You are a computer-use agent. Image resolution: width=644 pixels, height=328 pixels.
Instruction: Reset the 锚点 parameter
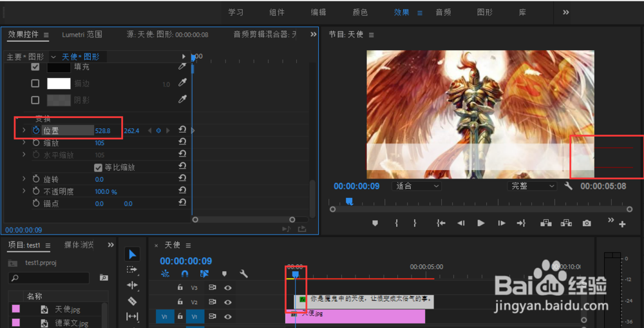[x=182, y=202]
